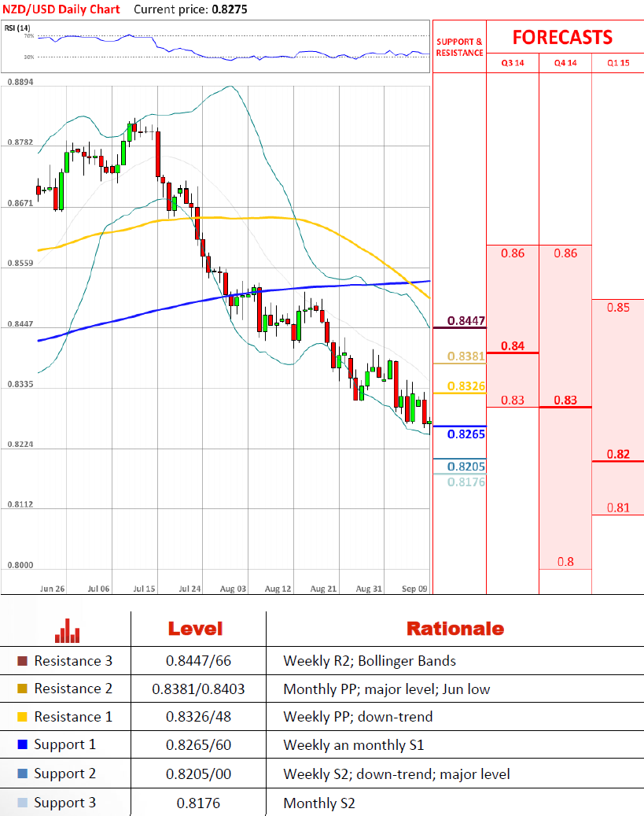Click the 0.8176 support level label

coord(466,482)
